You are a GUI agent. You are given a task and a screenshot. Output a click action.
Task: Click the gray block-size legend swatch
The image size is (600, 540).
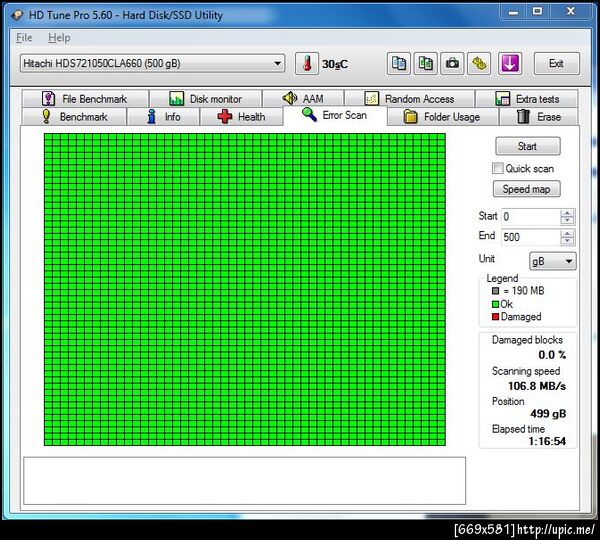click(x=496, y=291)
